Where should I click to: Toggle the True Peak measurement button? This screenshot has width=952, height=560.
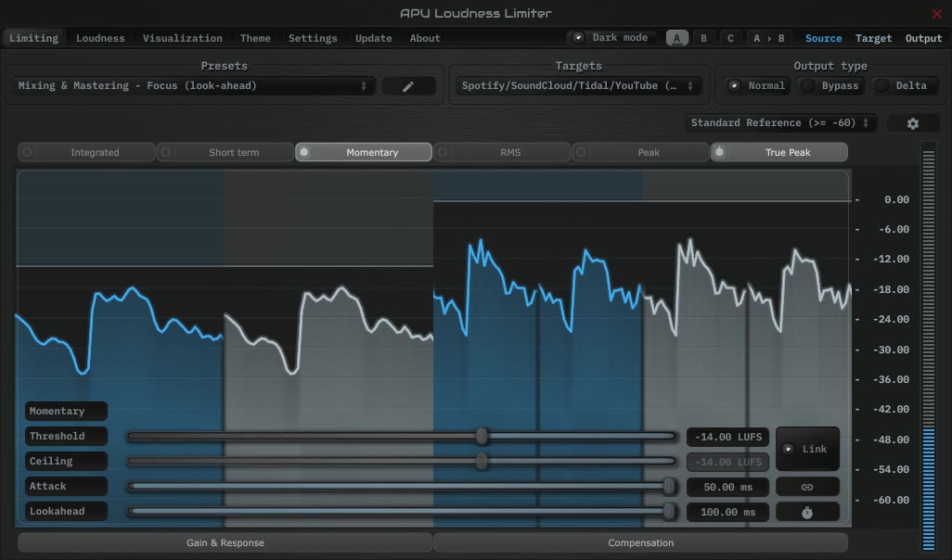coord(779,152)
